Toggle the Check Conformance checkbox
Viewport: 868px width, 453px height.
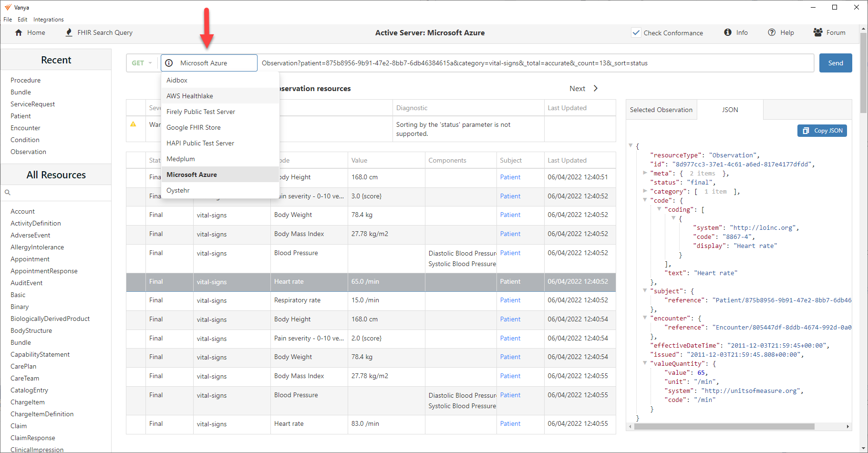636,32
